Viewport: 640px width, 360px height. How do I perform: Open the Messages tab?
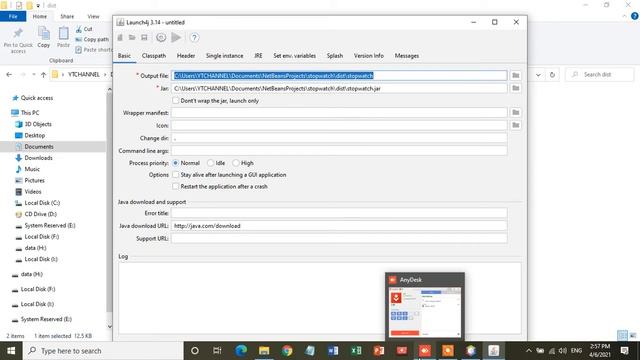(x=407, y=56)
